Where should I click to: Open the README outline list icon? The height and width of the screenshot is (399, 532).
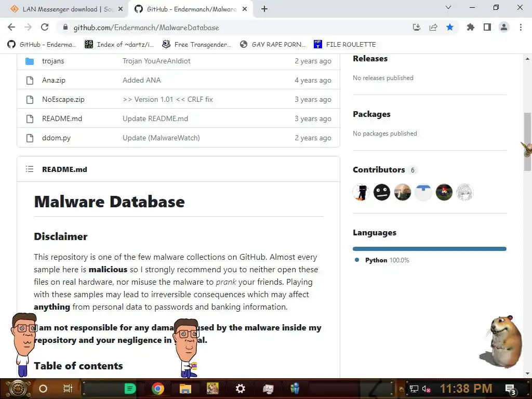click(x=30, y=169)
